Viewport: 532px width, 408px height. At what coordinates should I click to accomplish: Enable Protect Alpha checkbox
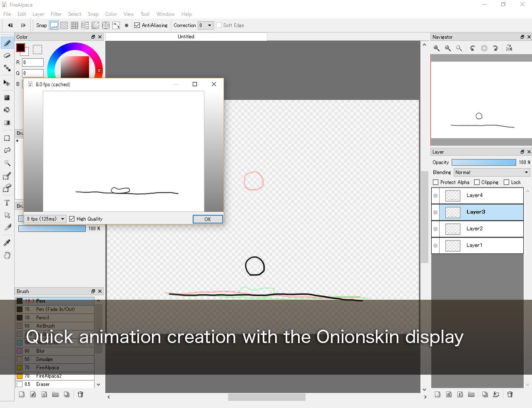(436, 182)
